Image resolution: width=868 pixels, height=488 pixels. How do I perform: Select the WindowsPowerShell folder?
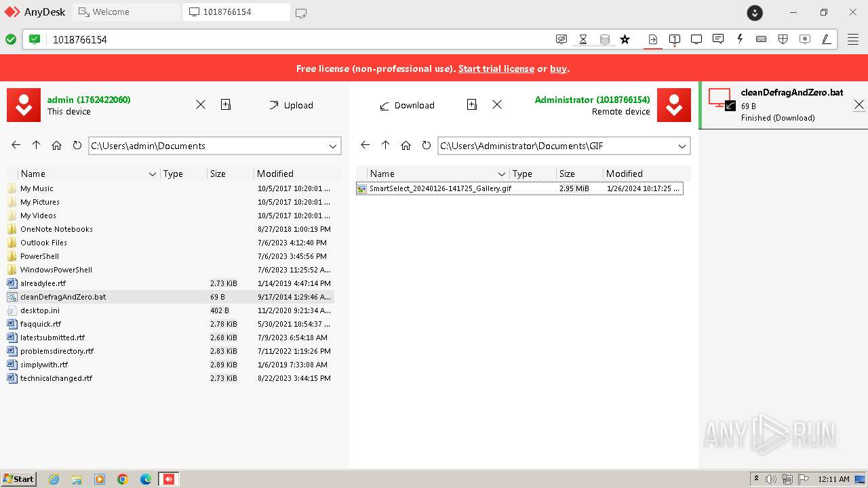(x=170, y=270)
